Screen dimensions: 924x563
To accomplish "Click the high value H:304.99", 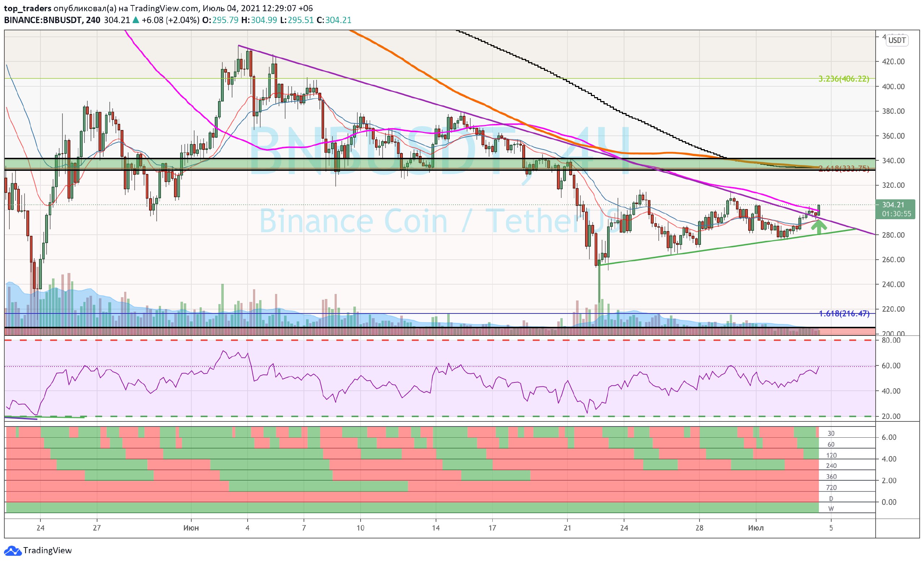I will coord(259,20).
